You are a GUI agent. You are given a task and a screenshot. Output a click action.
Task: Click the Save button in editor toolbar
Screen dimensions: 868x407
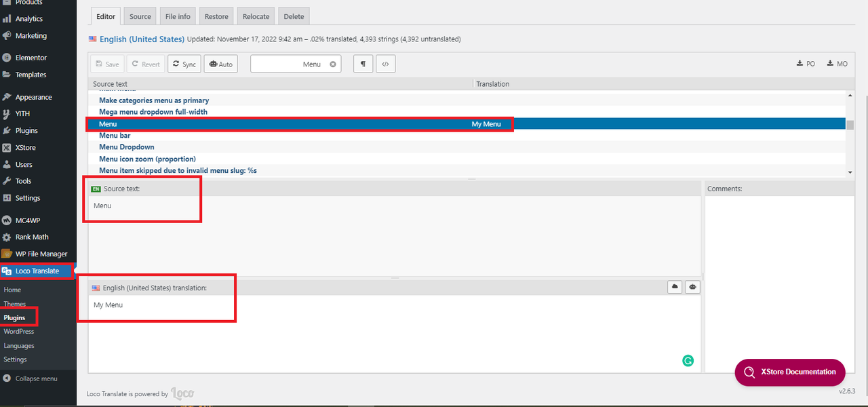pos(108,64)
